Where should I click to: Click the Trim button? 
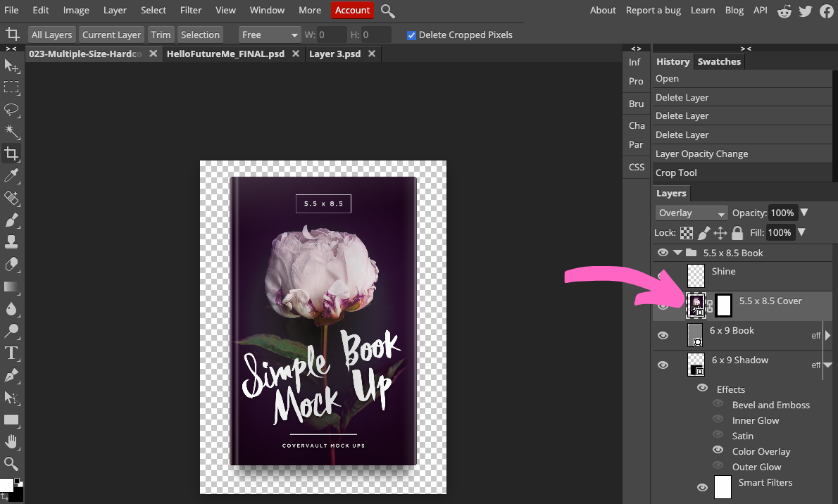[161, 35]
